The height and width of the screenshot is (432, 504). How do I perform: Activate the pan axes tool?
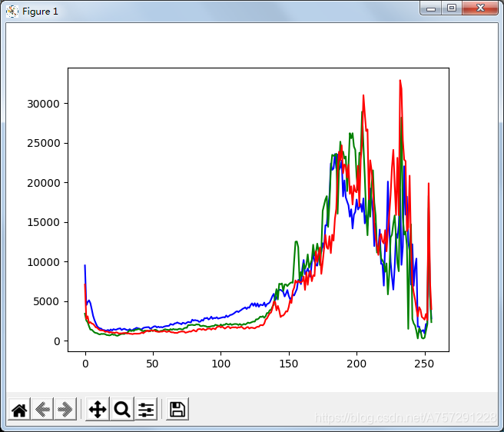tap(98, 410)
